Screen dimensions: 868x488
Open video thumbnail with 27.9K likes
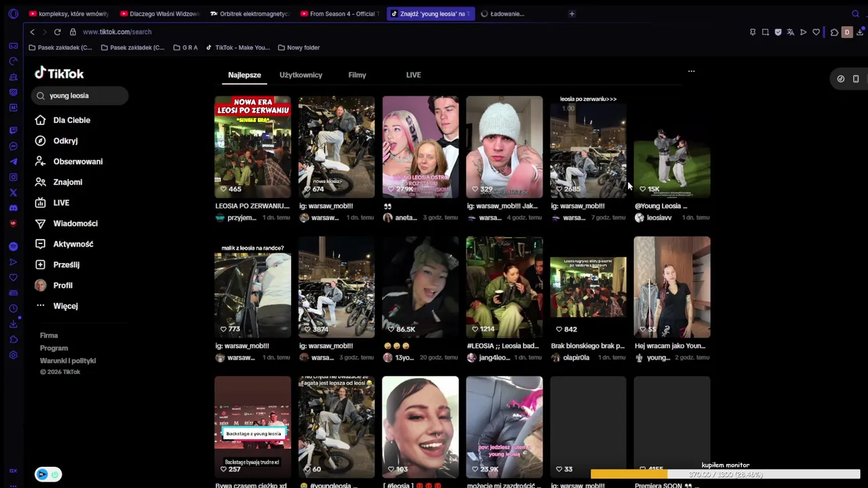(x=420, y=147)
